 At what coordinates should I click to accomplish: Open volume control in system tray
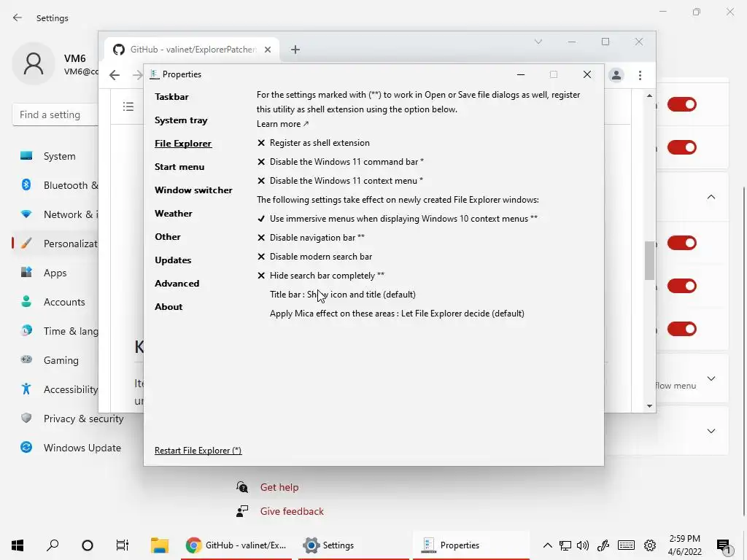(x=583, y=545)
